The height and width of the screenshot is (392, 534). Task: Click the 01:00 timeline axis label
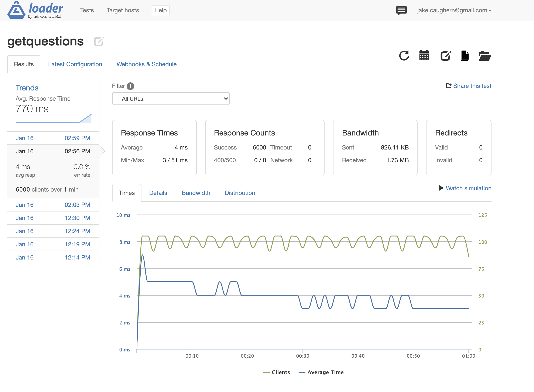click(x=469, y=356)
